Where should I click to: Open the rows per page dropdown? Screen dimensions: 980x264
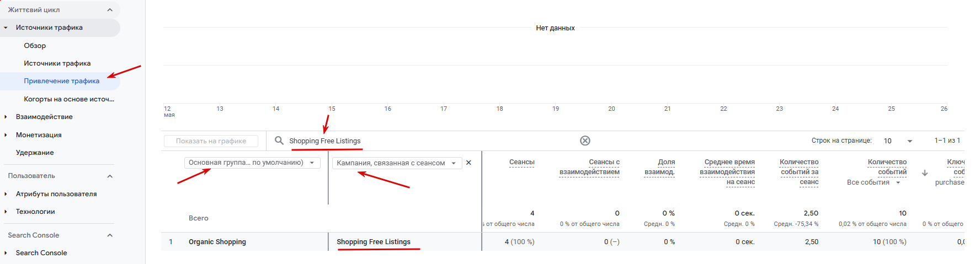coord(898,141)
